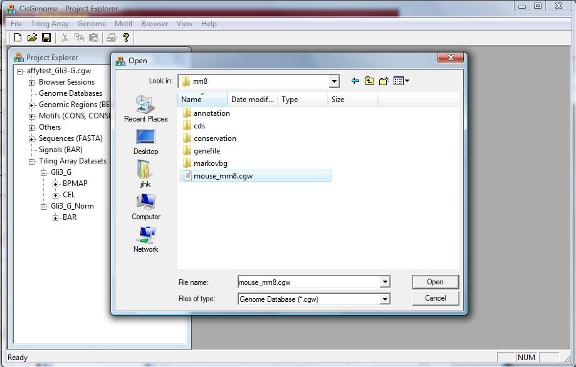The image size is (576, 367).
Task: Select Signals (BAR) in project tree
Action: [x=60, y=150]
